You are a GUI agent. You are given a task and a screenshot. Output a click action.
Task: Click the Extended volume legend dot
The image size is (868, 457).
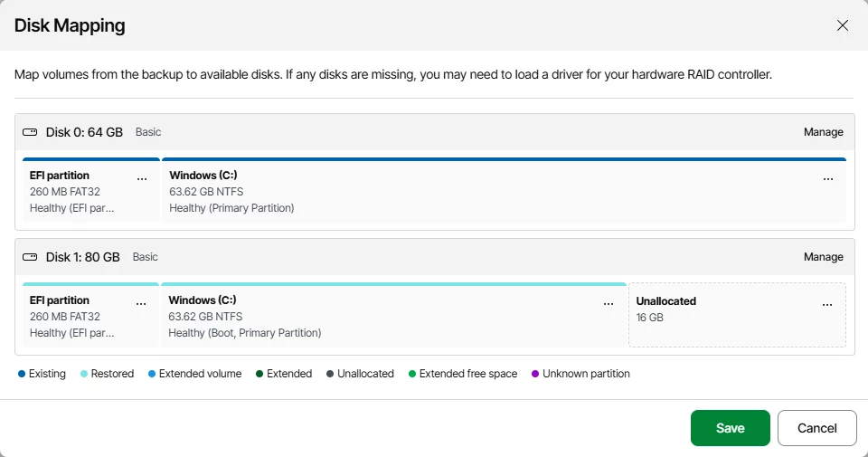(x=152, y=374)
